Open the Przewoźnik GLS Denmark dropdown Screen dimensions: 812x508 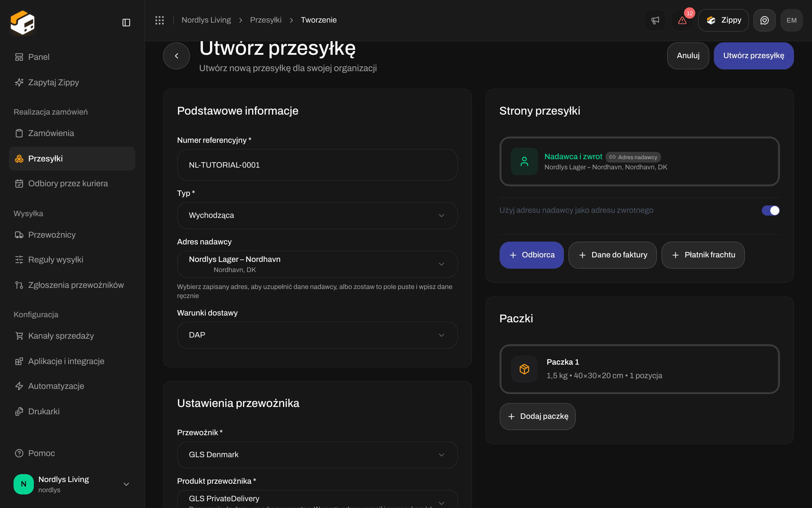(x=317, y=455)
